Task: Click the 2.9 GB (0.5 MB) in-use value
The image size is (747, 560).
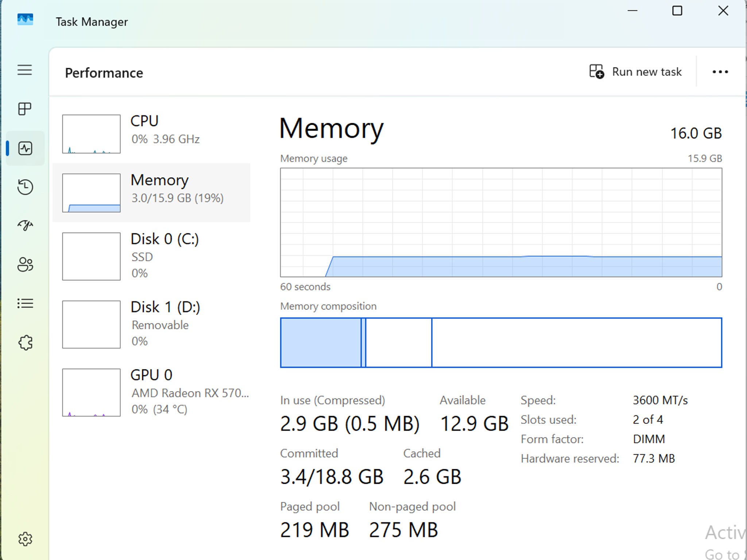Action: tap(350, 424)
